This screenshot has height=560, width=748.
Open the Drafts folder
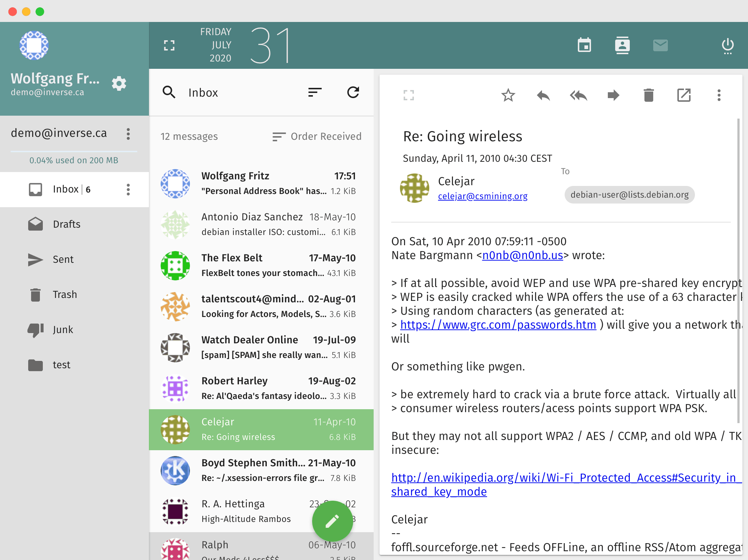click(67, 224)
